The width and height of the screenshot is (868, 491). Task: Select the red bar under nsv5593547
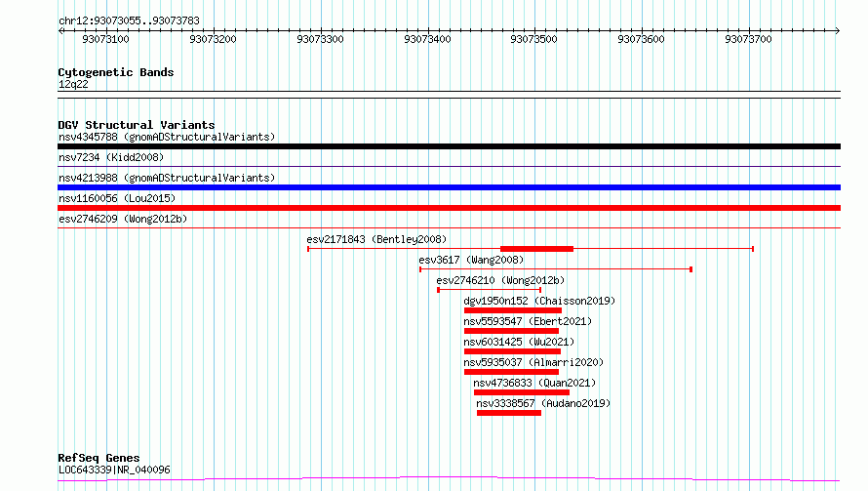point(511,331)
